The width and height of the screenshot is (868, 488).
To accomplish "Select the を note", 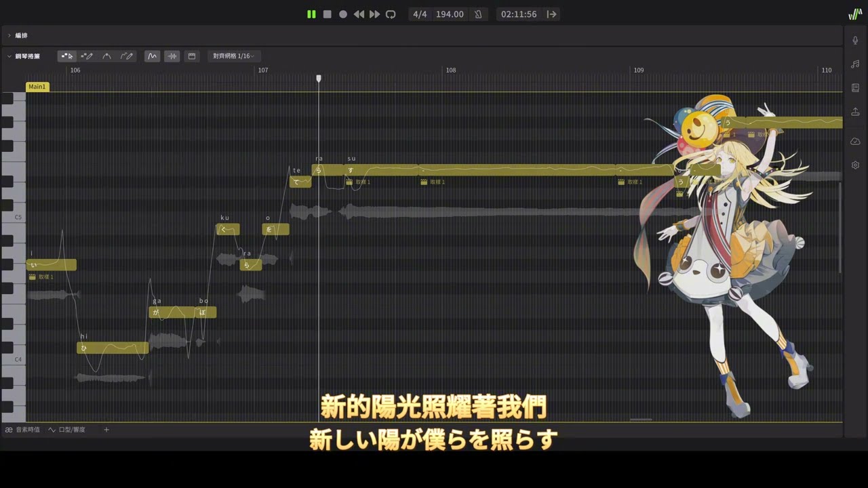I will click(276, 229).
